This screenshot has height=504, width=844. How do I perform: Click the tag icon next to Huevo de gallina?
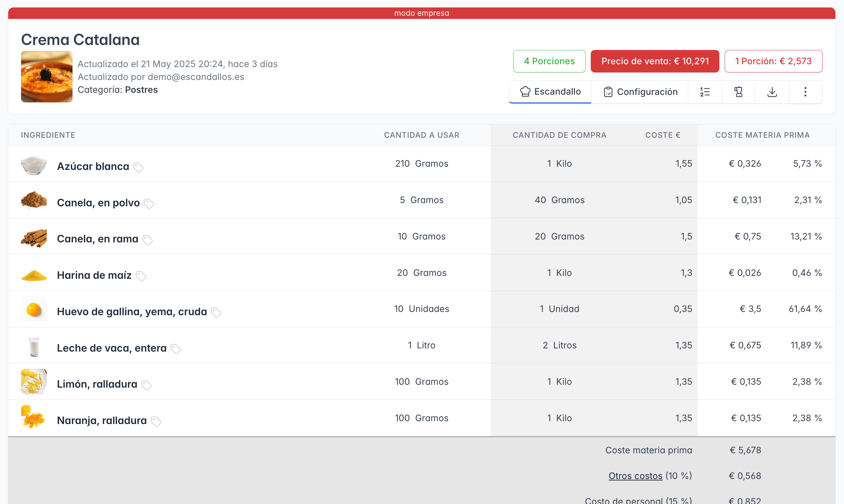point(216,312)
